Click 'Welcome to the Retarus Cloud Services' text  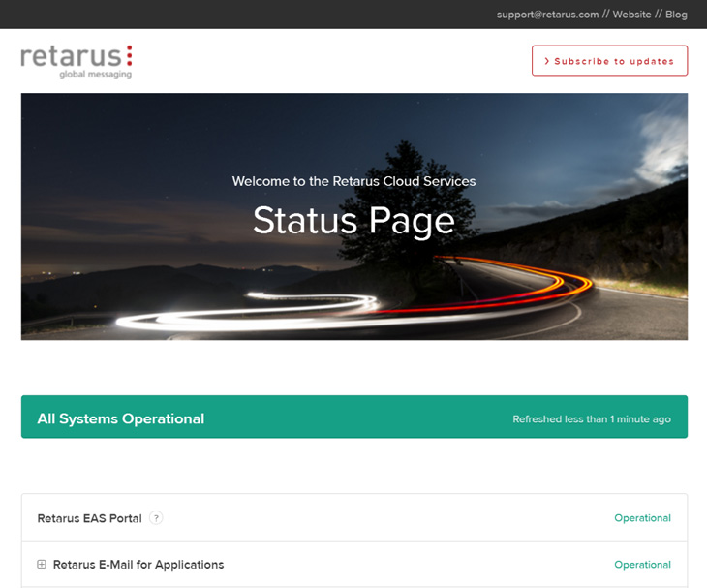[353, 181]
